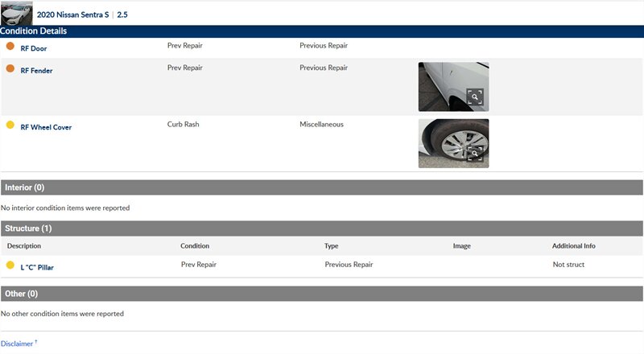Click the RF Fender link
This screenshot has height=354, width=644.
coord(36,71)
